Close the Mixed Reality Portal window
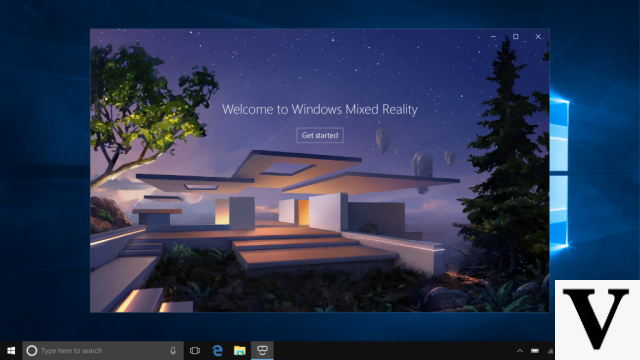 pos(538,37)
